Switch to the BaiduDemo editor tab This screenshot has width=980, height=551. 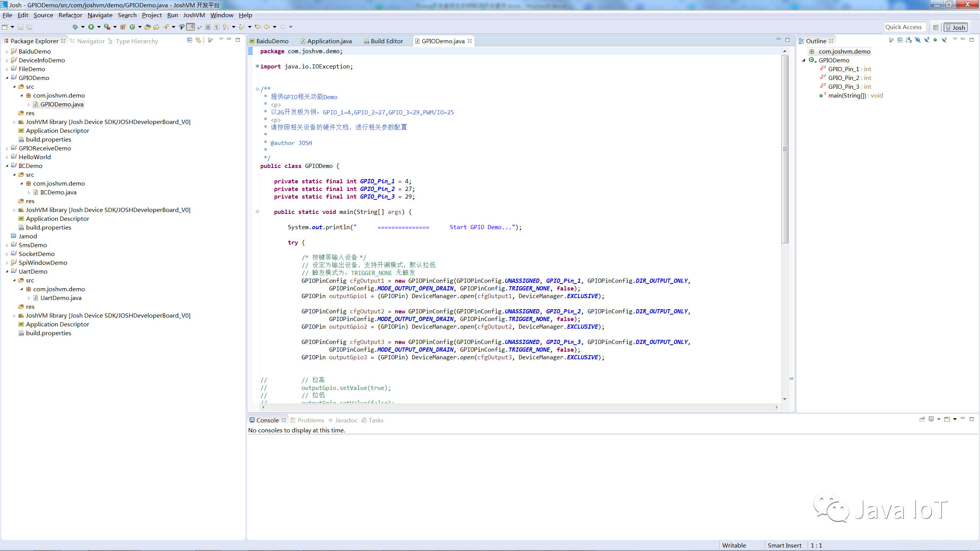coord(269,41)
